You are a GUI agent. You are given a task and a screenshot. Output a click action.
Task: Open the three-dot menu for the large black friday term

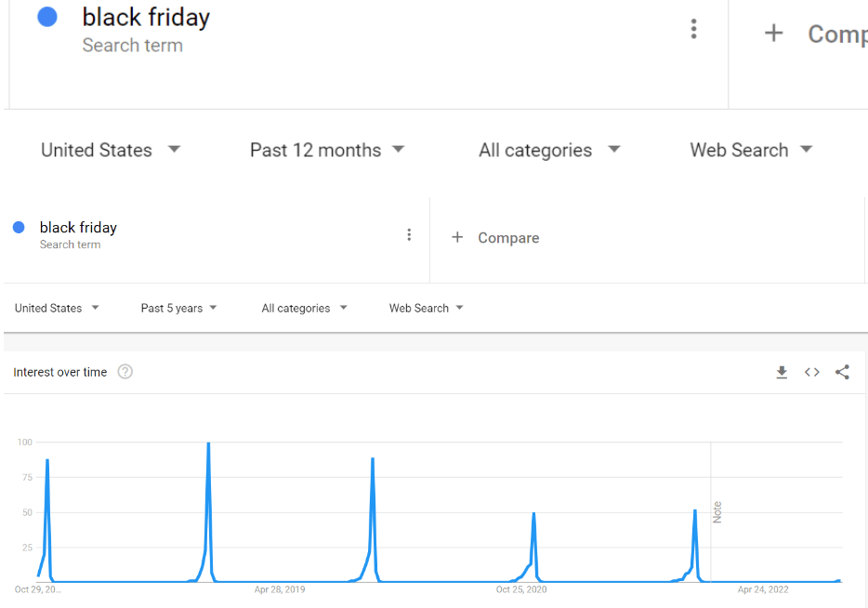693,29
